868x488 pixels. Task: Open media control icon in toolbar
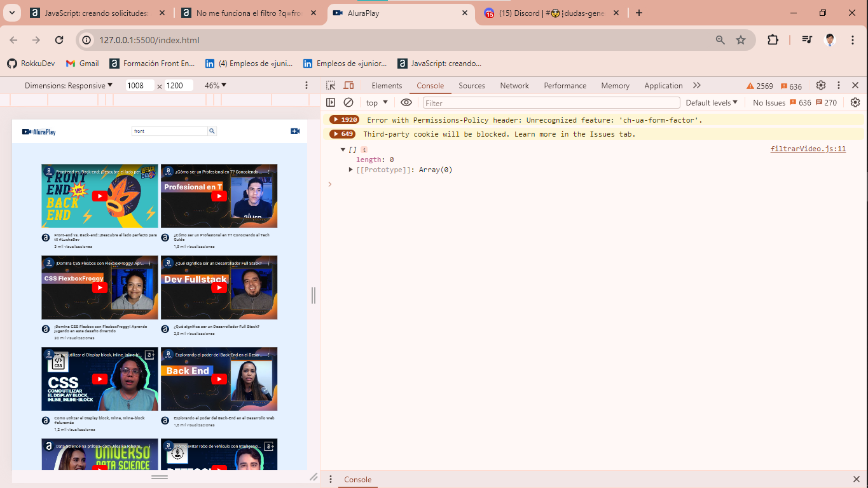tap(807, 40)
